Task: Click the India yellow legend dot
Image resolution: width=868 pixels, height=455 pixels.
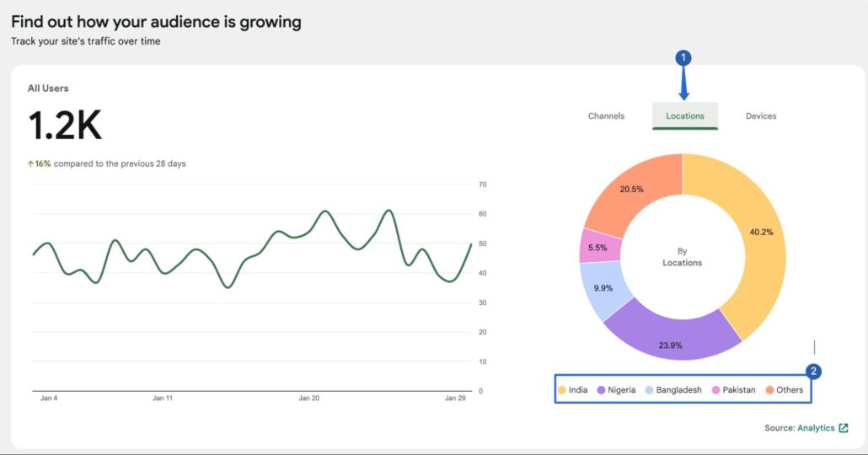Action: 562,390
